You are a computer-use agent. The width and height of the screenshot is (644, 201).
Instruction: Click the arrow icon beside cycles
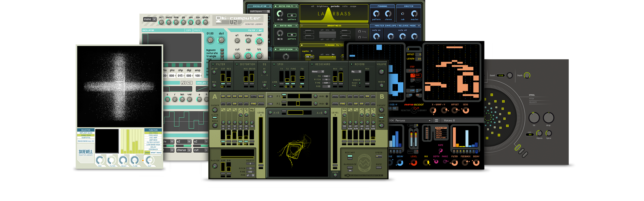click(312, 51)
